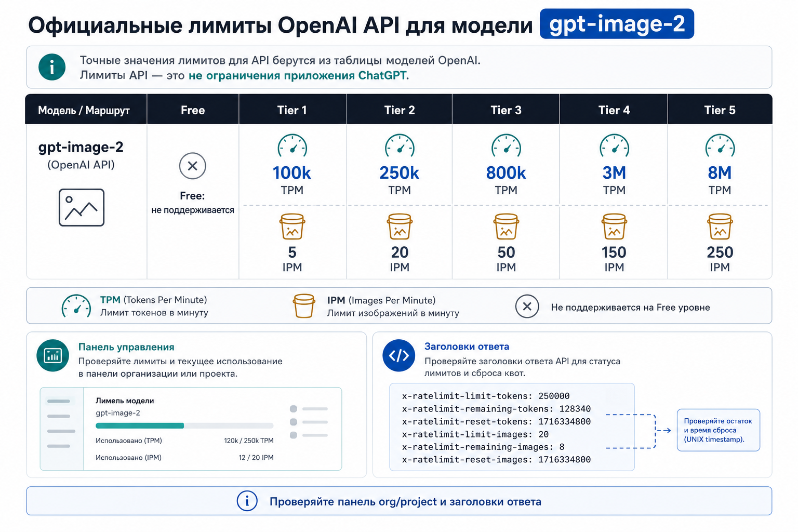Click the Tier 1 IPM bucket icon
Viewport: 798px width, 532px height.
[x=292, y=227]
